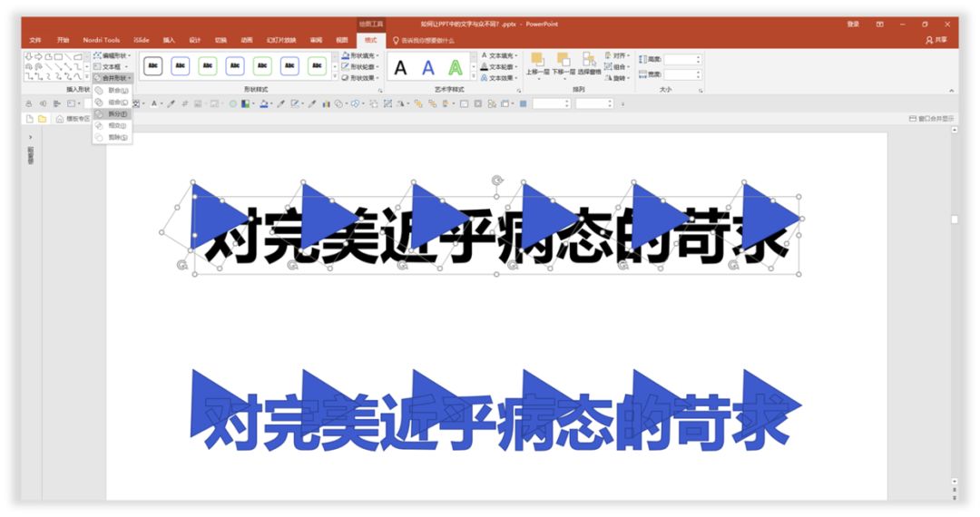
Task: Select the rectangle shape in shapes gallery
Action: point(58,56)
